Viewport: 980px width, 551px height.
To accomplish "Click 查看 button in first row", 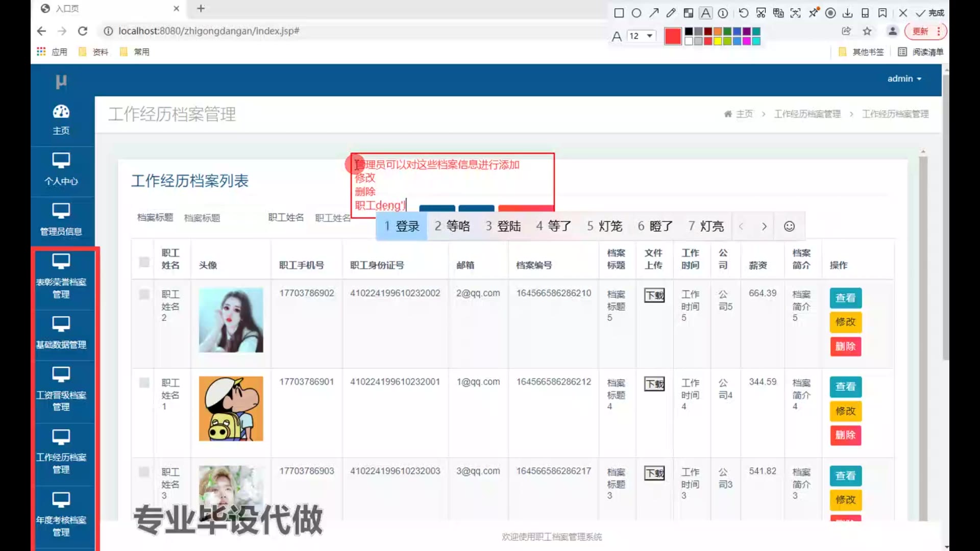I will tap(845, 298).
